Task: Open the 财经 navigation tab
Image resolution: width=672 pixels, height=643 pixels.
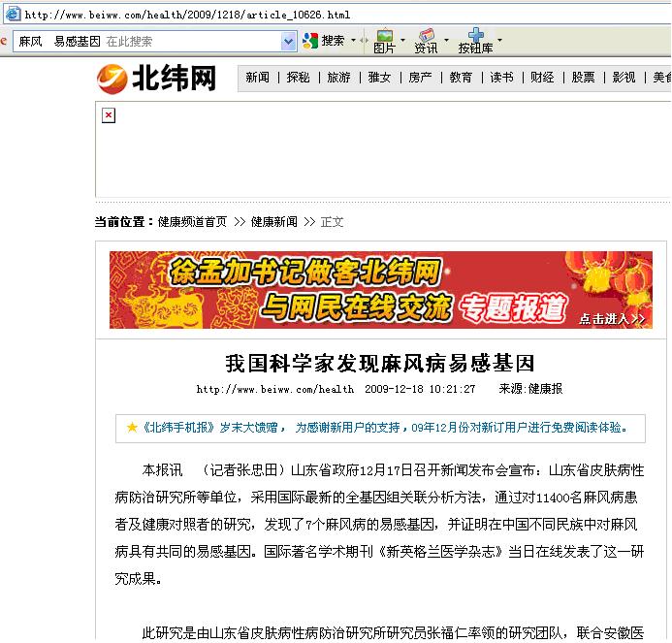Action: pos(542,78)
